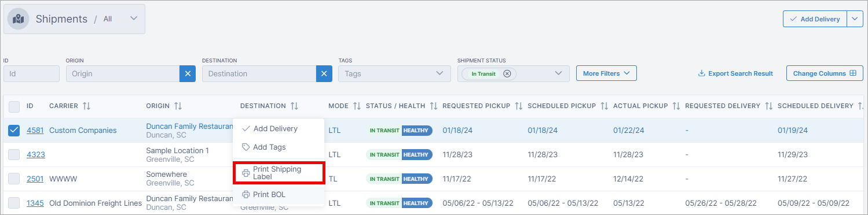Click into the Destination filter field
Screen dimensions: 868x215
(259, 73)
